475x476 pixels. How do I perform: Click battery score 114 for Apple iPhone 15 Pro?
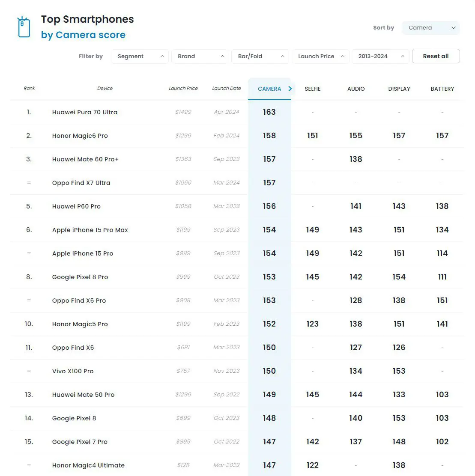pos(442,253)
